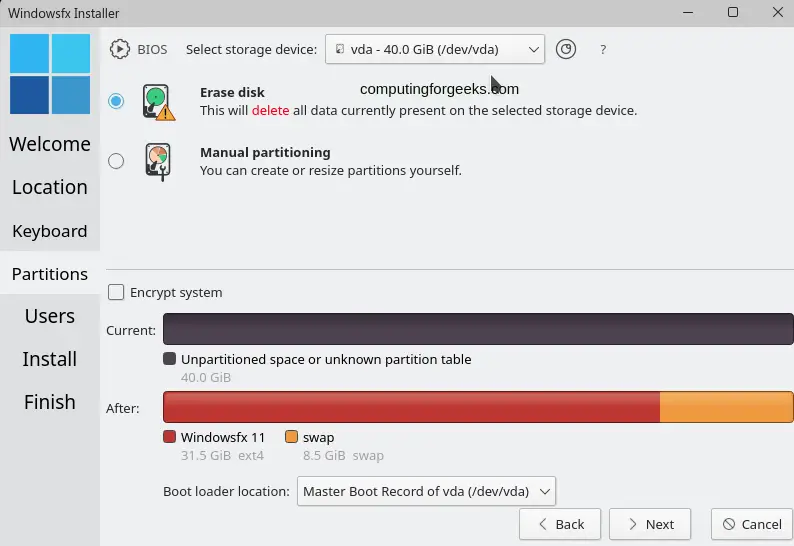Click the red Windowsfx 11 legend swatch
This screenshot has height=546, width=794.
pyautogui.click(x=170, y=437)
